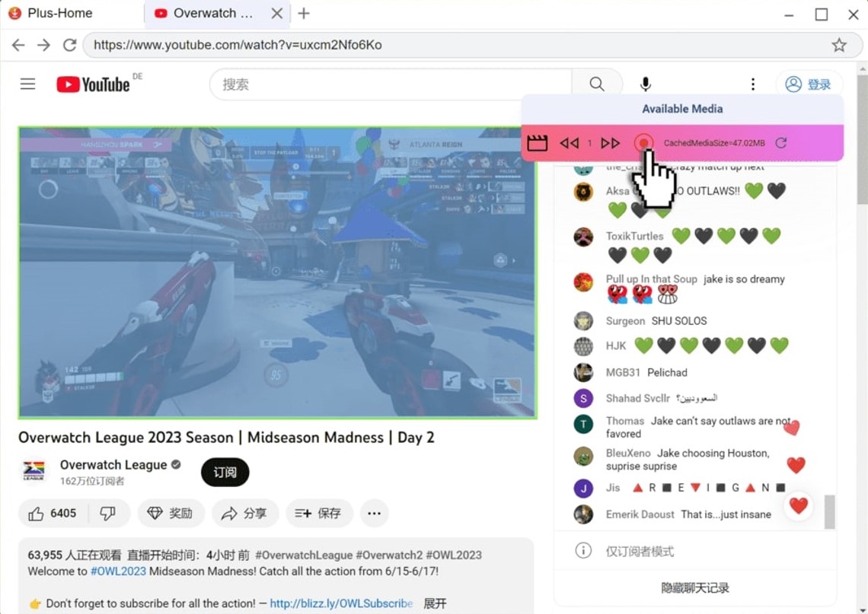
Task: Click the clapperboard media icon
Action: coord(538,143)
